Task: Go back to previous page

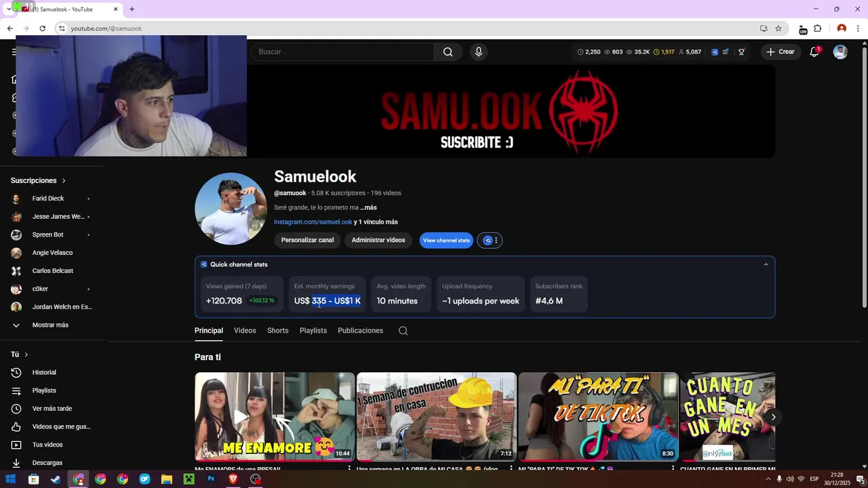Action: point(9,28)
